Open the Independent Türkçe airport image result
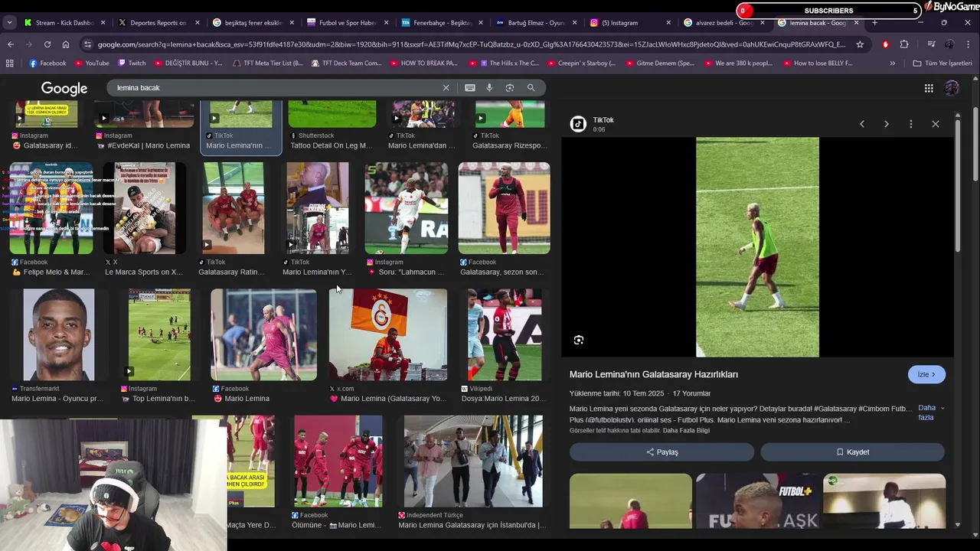Viewport: 980px width, 551px height. [473, 461]
